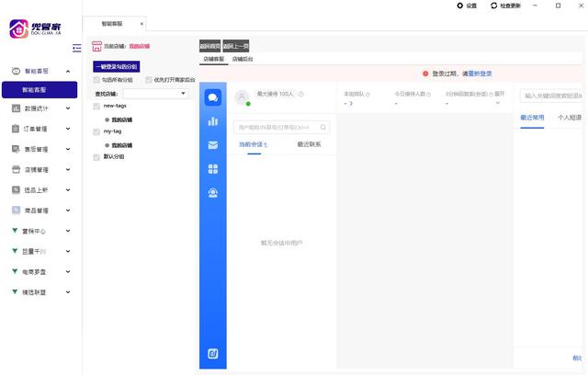Expand the 选品上新 menu section
The image size is (588, 375).
[68, 190]
